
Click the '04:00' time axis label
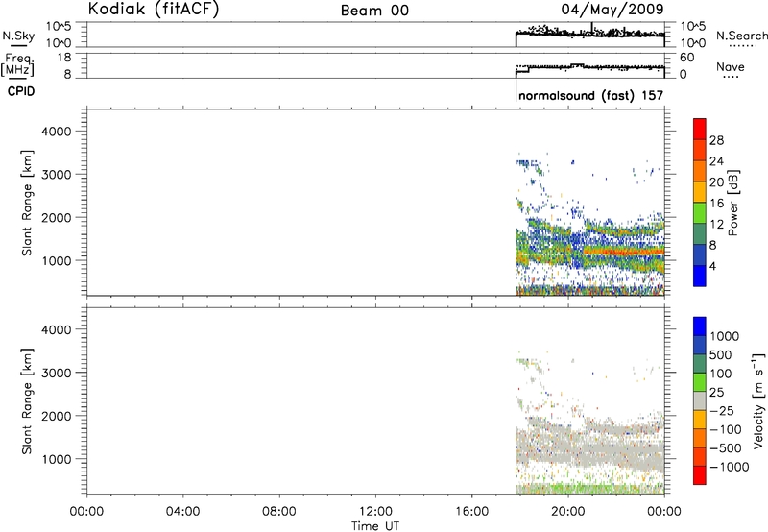click(182, 512)
